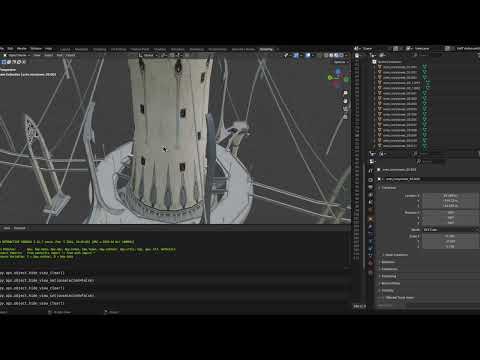Viewport: 480px width, 360px height.
Task: Click the Scale X field
Action: tap(450, 236)
